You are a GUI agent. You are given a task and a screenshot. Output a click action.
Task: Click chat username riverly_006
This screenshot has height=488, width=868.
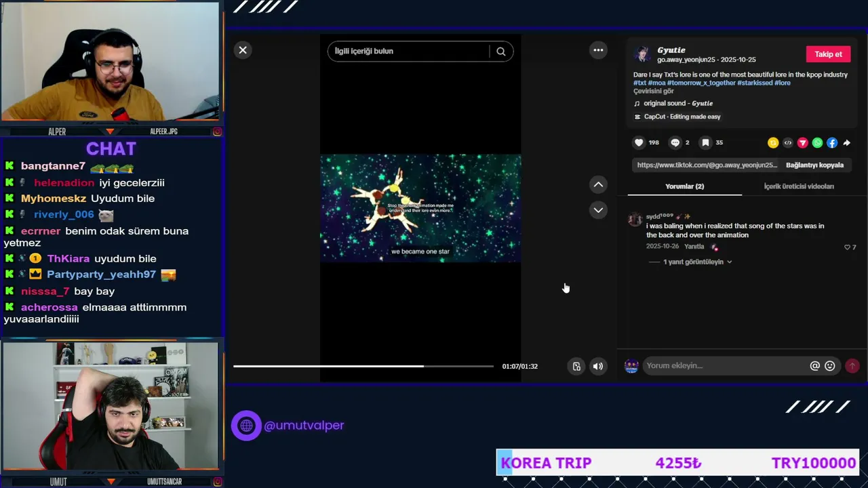tap(64, 215)
